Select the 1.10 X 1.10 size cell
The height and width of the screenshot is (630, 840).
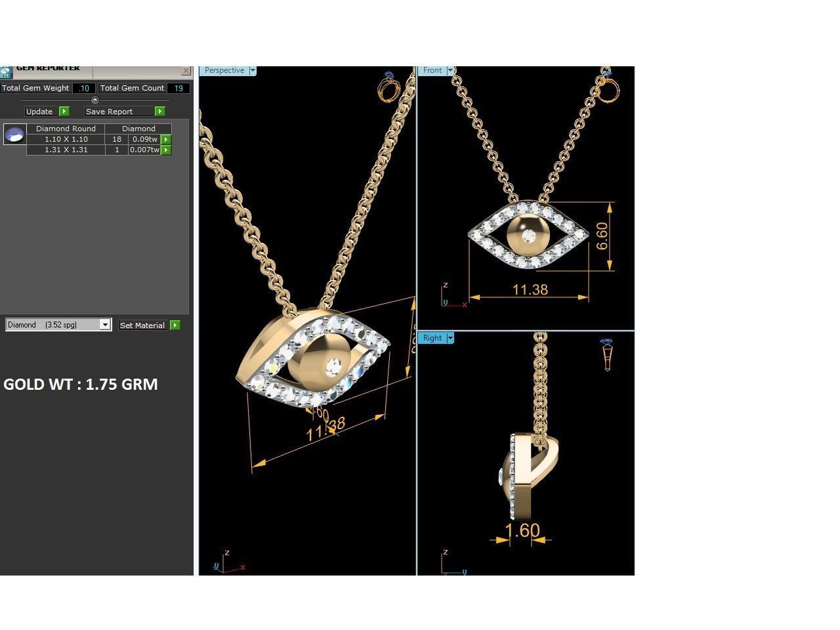pos(66,139)
